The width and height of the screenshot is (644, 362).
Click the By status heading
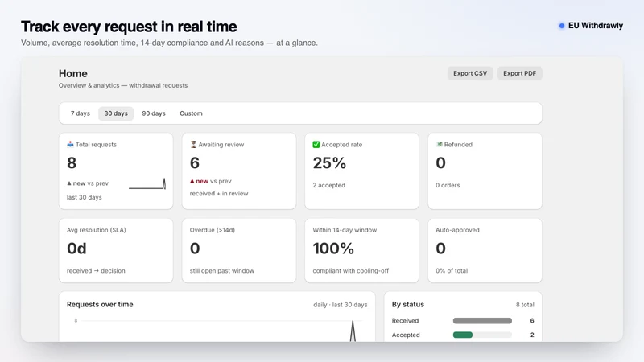point(408,305)
